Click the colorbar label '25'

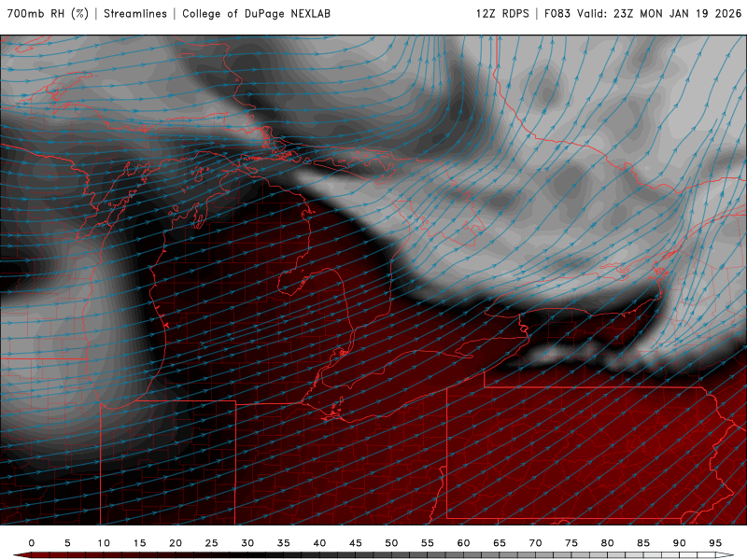click(x=212, y=543)
